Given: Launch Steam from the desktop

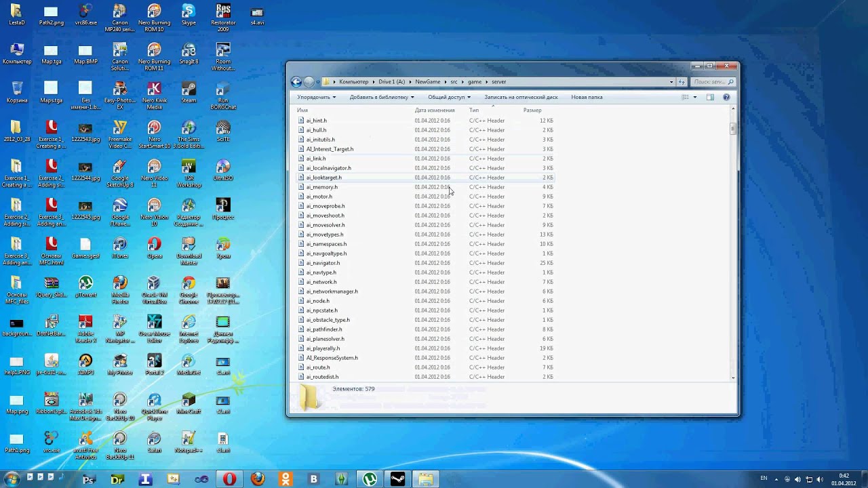Looking at the screenshot, I should 189,93.
